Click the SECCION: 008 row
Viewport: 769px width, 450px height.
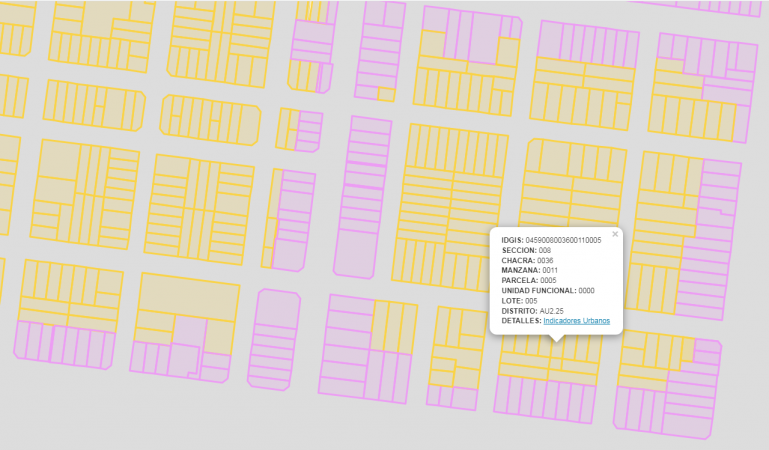(x=527, y=250)
